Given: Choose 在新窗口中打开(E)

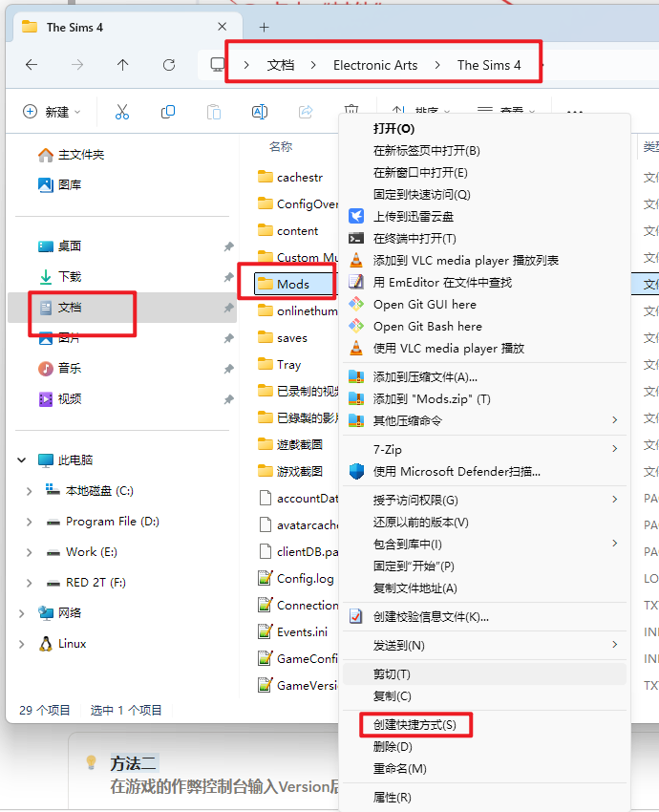Looking at the screenshot, I should [420, 173].
